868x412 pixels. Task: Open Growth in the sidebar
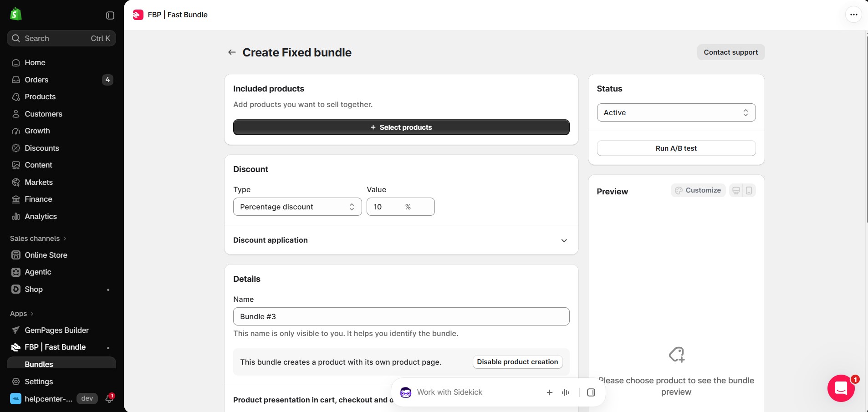61,131
